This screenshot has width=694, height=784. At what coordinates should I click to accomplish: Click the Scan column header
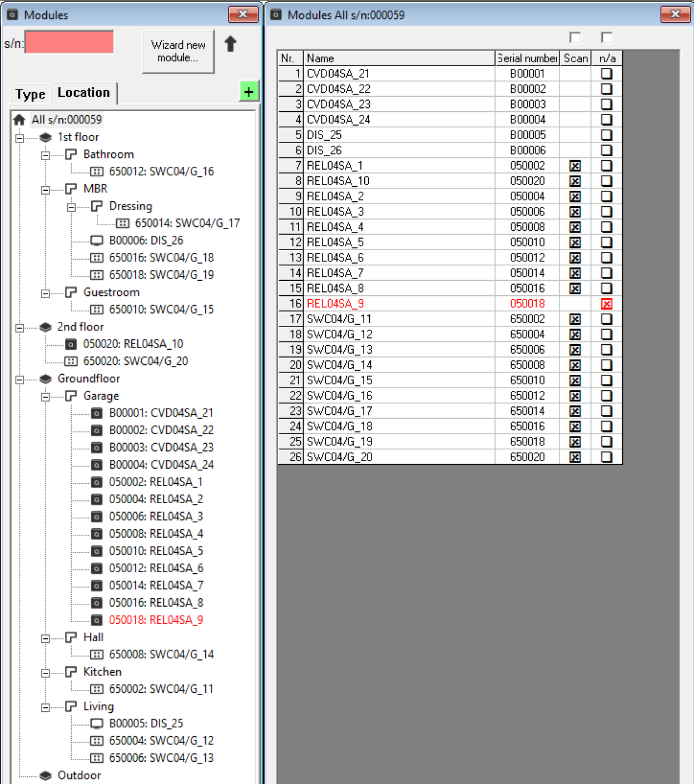(575, 58)
